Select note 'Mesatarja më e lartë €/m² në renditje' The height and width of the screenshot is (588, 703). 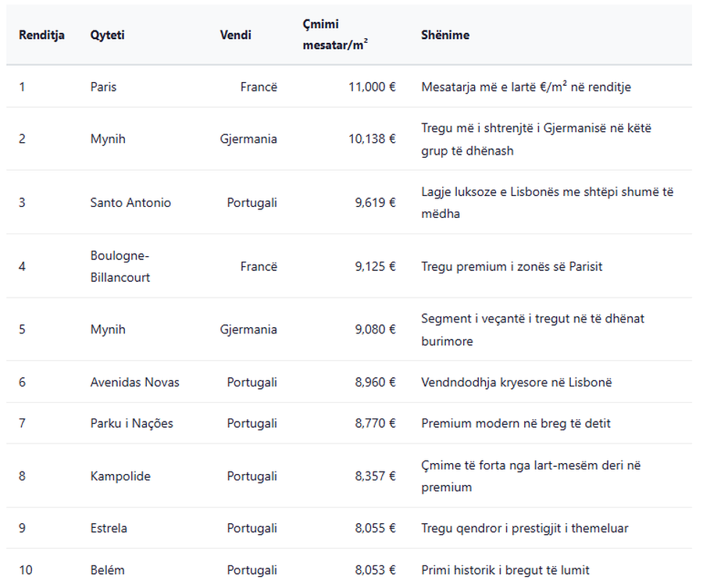(x=526, y=87)
